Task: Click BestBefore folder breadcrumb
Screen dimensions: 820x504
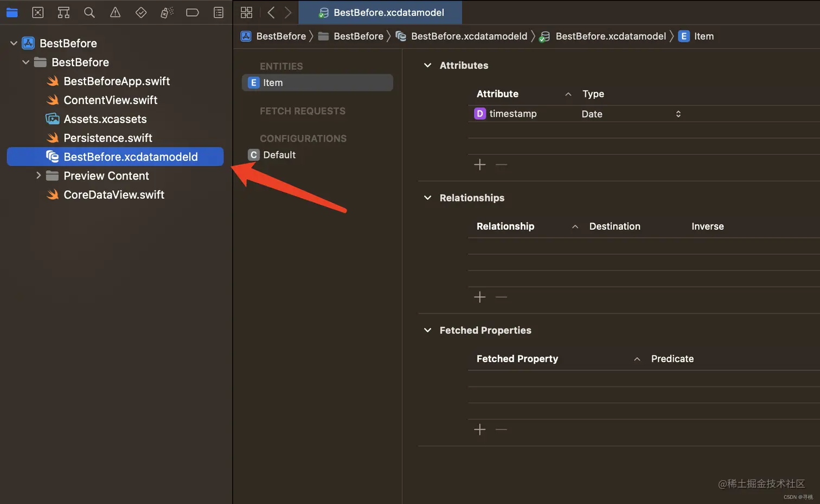Action: (351, 36)
